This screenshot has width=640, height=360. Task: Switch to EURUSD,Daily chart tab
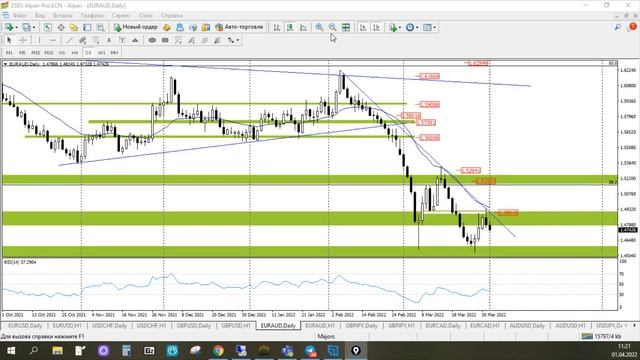(25, 326)
